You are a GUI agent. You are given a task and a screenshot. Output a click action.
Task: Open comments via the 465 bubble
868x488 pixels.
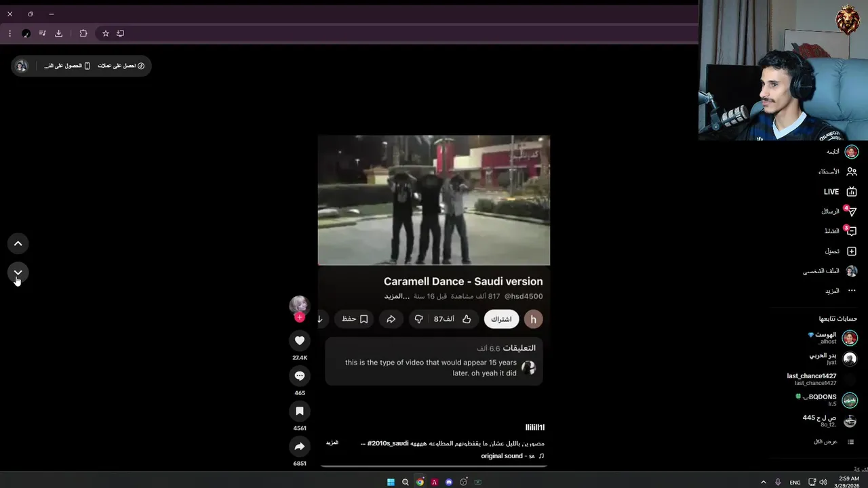(x=300, y=375)
